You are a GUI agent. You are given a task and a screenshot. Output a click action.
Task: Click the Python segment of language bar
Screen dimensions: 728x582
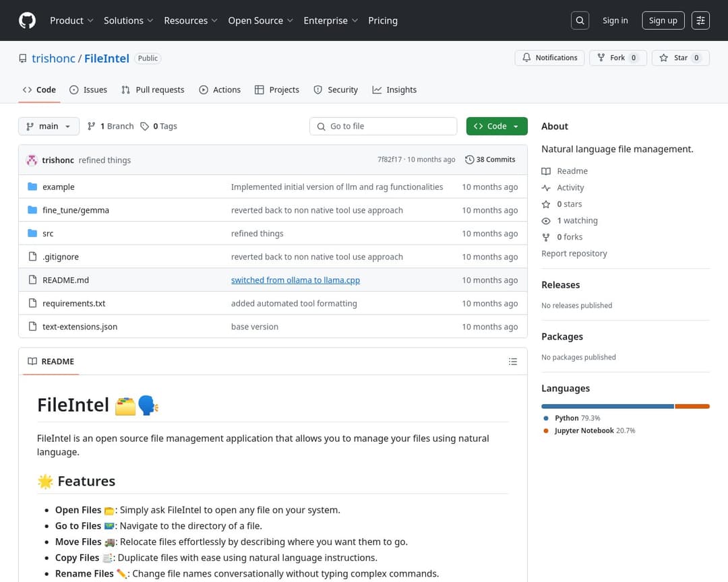607,407
